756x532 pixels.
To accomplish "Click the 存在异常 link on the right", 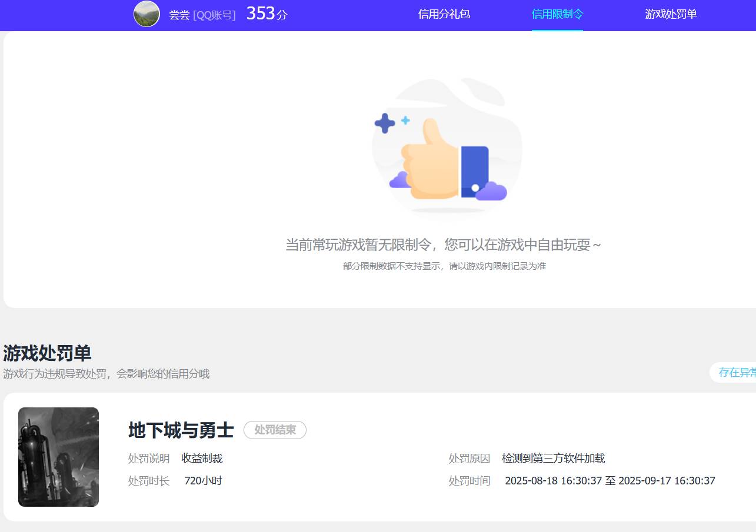I will point(737,373).
